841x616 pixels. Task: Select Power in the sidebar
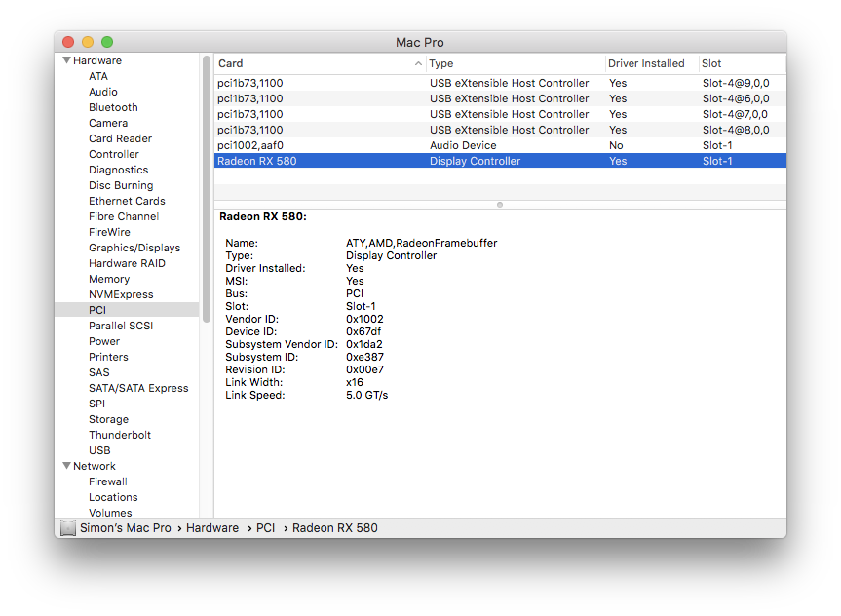tap(104, 341)
